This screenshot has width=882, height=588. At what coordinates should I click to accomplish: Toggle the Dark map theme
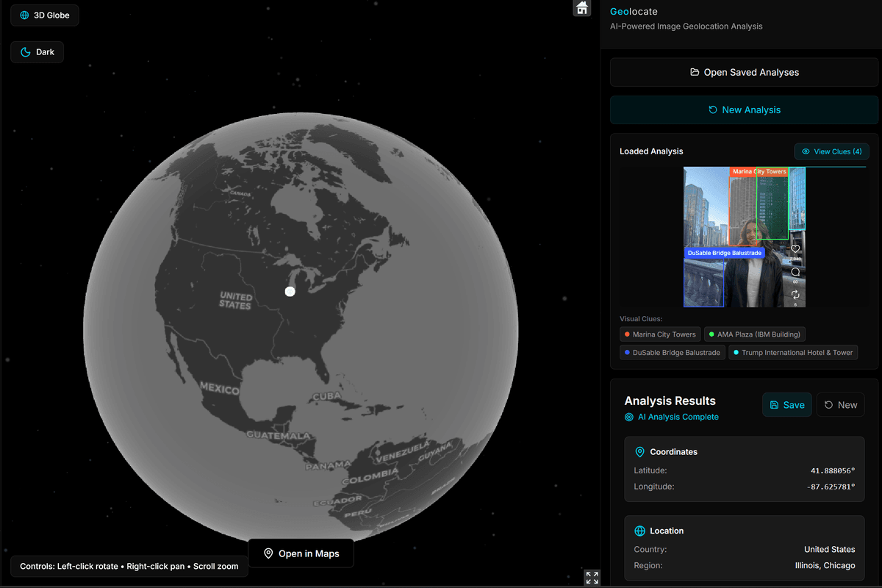click(x=37, y=52)
